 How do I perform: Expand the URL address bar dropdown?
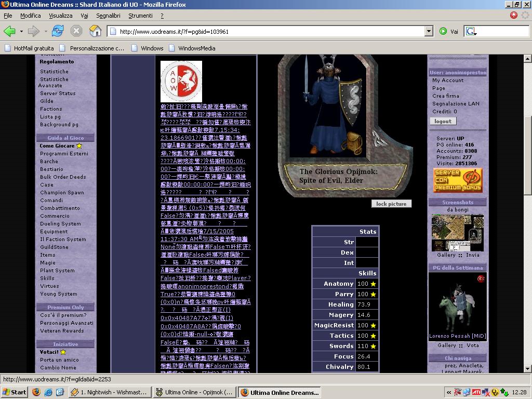click(429, 31)
